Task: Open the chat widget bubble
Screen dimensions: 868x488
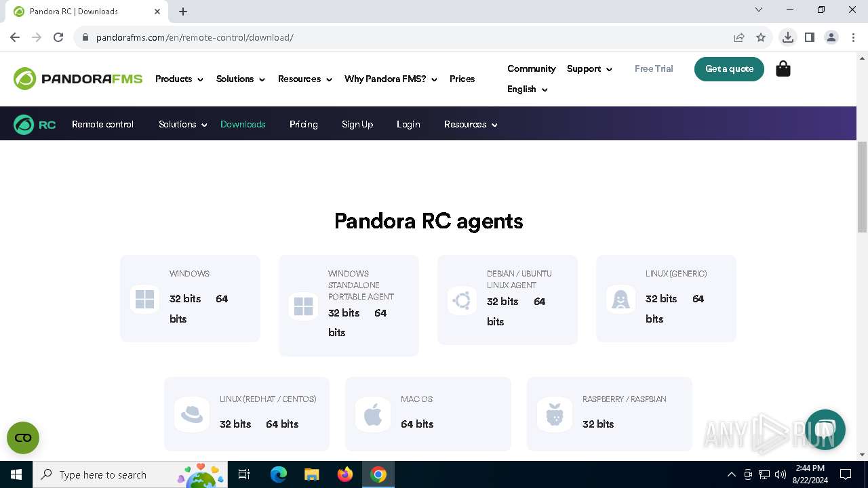Action: 825,430
